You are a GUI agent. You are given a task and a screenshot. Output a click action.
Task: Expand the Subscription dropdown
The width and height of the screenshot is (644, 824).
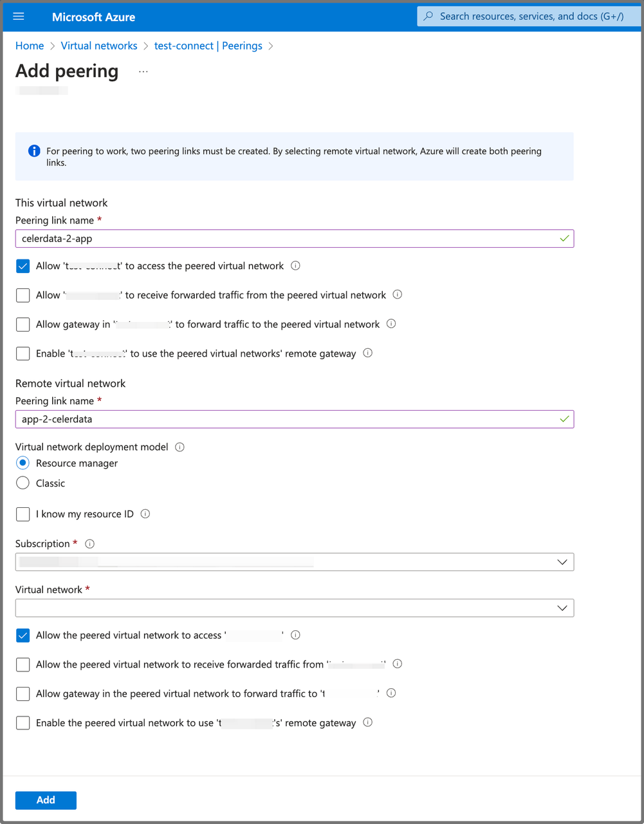295,562
